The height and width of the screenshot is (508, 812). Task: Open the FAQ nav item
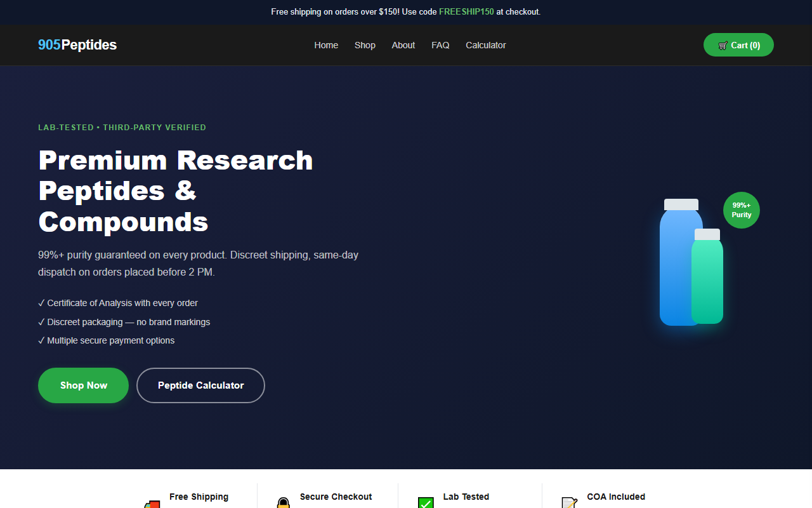click(x=440, y=45)
